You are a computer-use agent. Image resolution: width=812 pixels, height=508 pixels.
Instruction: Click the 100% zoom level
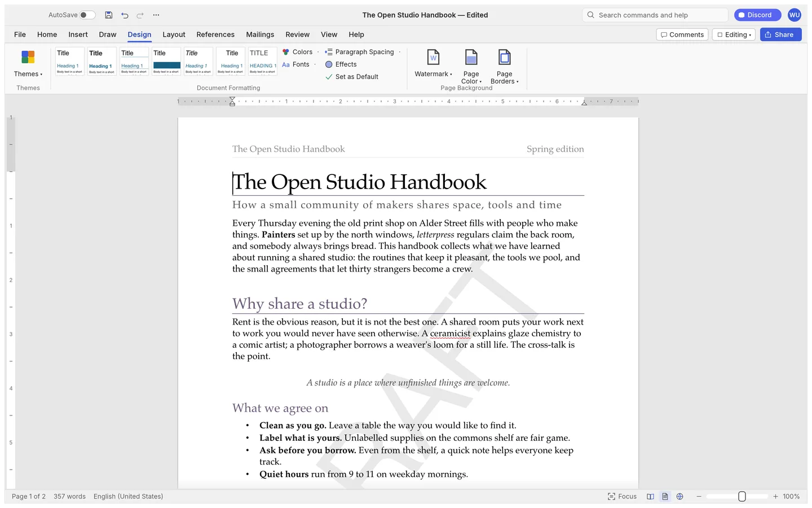pos(791,497)
